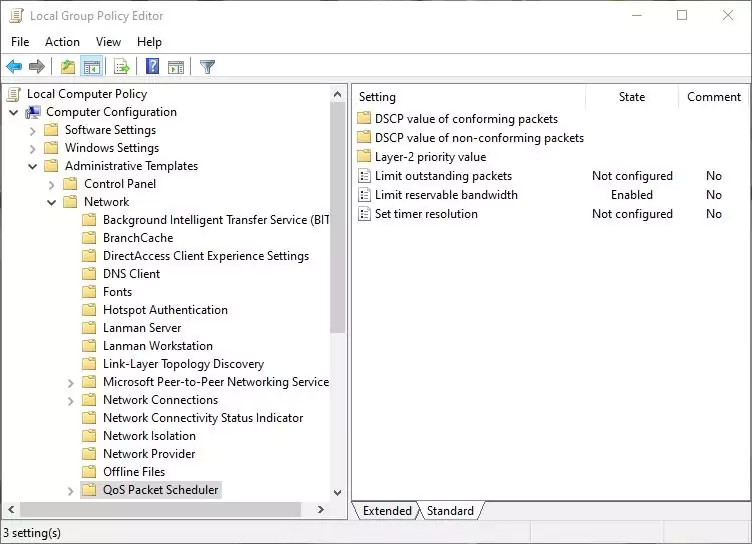This screenshot has height=544, width=752.
Task: Sort by the State column header
Action: (632, 97)
